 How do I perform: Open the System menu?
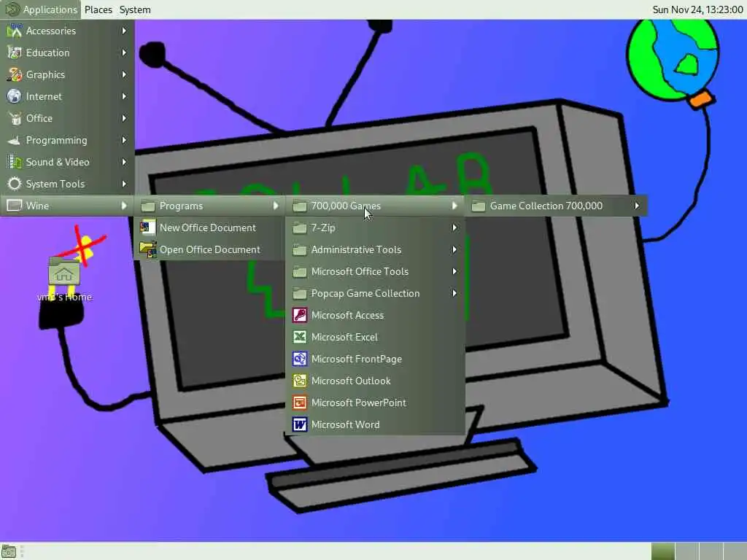(135, 9)
